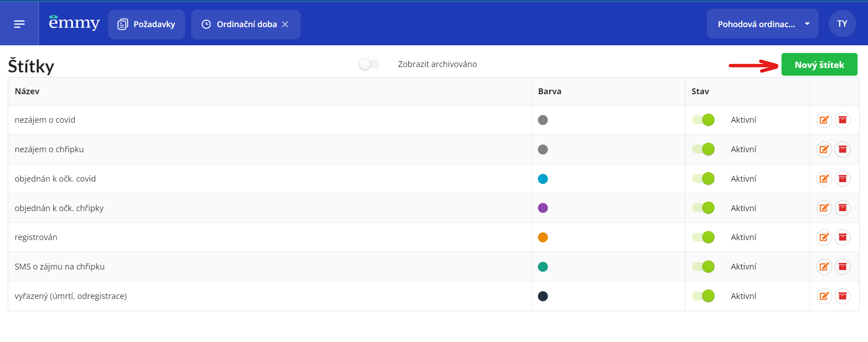Turn off the 'registrován' active toggle
The image size is (868, 342).
point(703,237)
